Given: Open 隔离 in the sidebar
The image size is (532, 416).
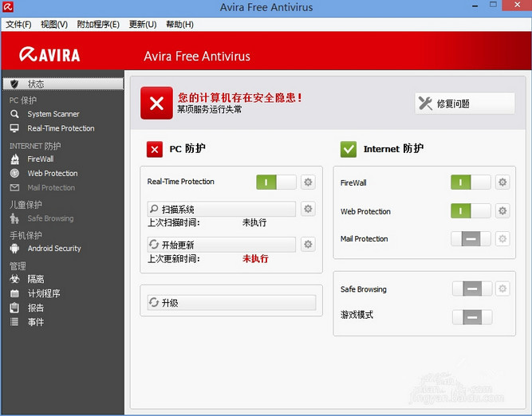Looking at the screenshot, I should tap(36, 279).
